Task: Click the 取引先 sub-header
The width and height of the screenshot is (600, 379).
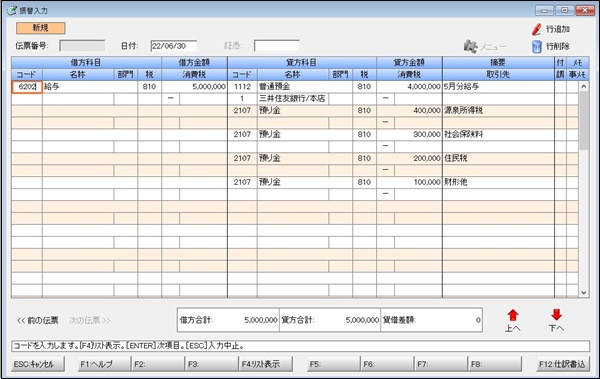Action: click(x=498, y=75)
